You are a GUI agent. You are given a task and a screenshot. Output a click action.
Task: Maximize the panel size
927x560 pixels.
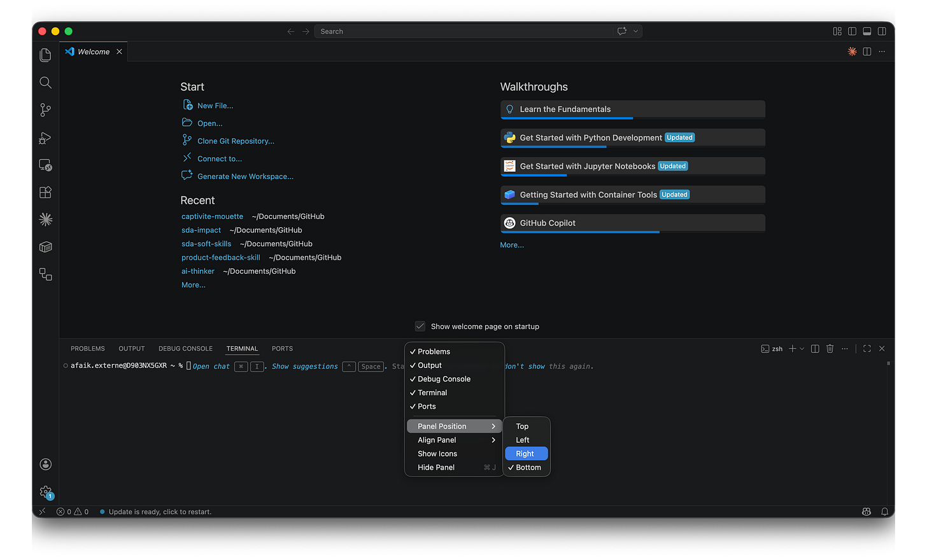[867, 348]
